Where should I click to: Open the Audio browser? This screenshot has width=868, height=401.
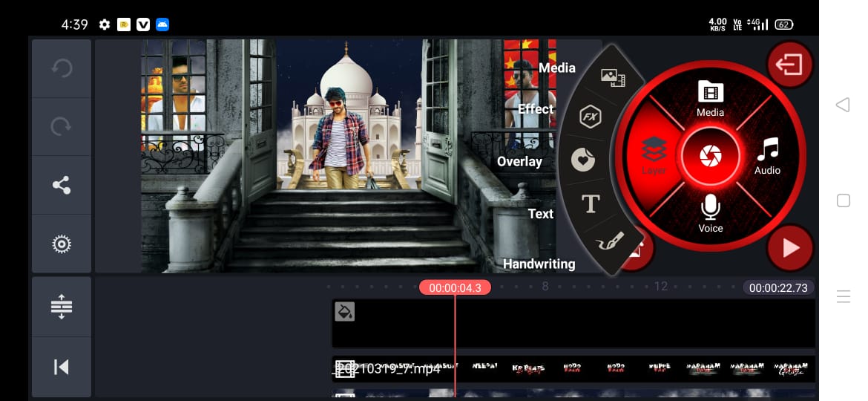click(x=767, y=156)
